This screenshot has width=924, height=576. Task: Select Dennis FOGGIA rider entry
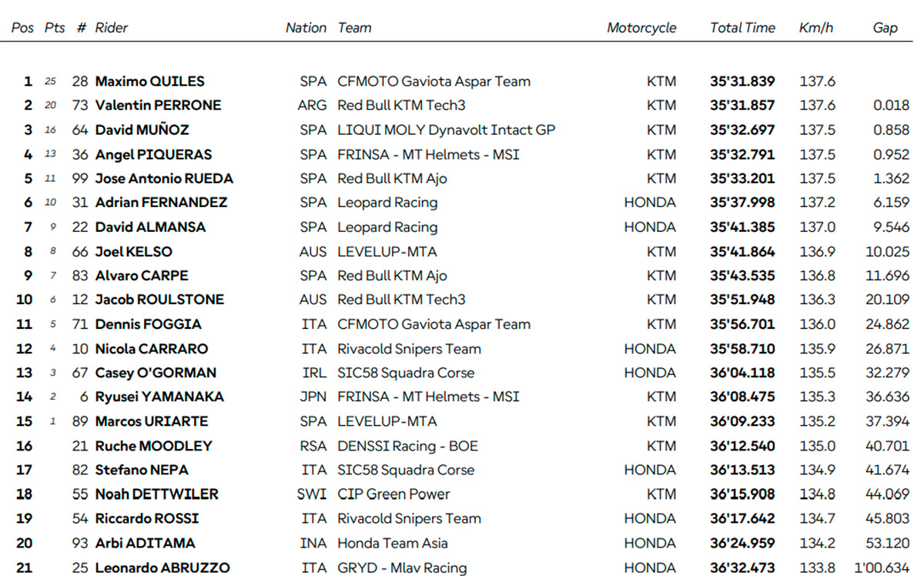(148, 324)
